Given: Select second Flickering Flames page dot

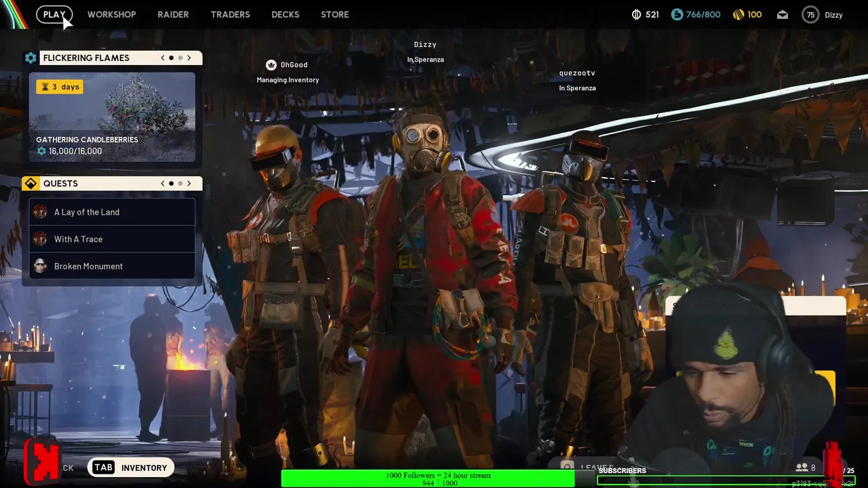Looking at the screenshot, I should coord(180,58).
